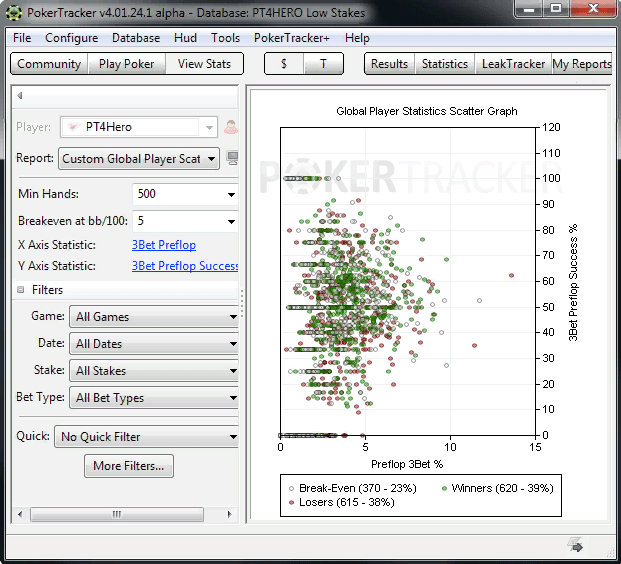Click the Losers red legend marker
This screenshot has height=564, width=621.
tap(292, 503)
